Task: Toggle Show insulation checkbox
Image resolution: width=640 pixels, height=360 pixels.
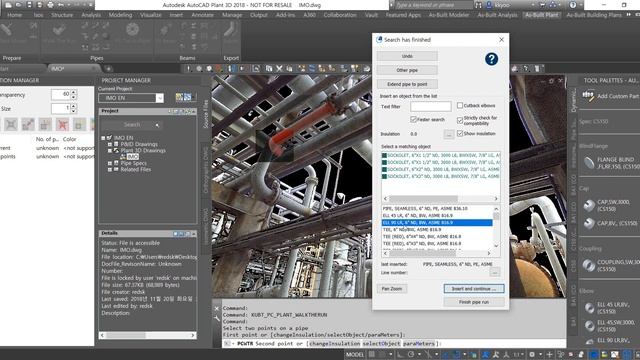Action: point(460,133)
